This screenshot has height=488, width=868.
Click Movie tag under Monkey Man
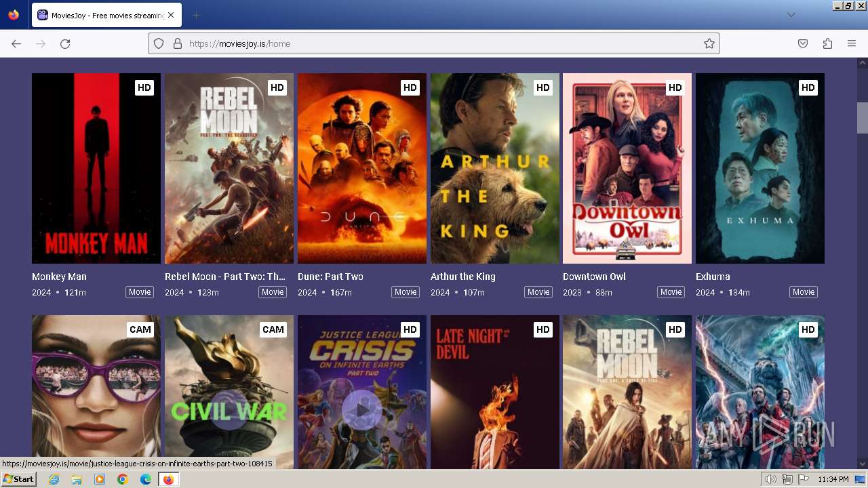point(140,292)
